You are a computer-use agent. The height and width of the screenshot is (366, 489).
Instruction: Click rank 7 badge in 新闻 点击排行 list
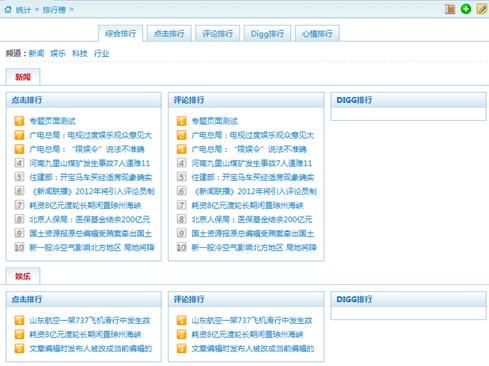tap(19, 205)
